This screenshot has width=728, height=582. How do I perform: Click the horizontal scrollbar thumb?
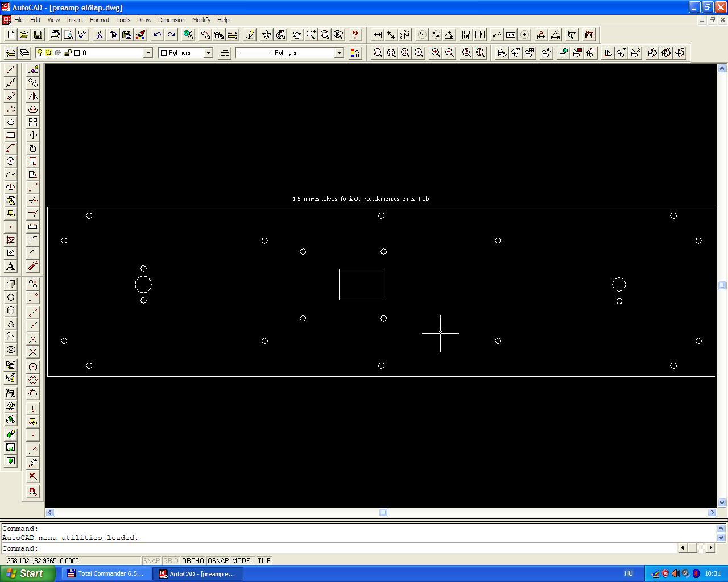coord(383,513)
